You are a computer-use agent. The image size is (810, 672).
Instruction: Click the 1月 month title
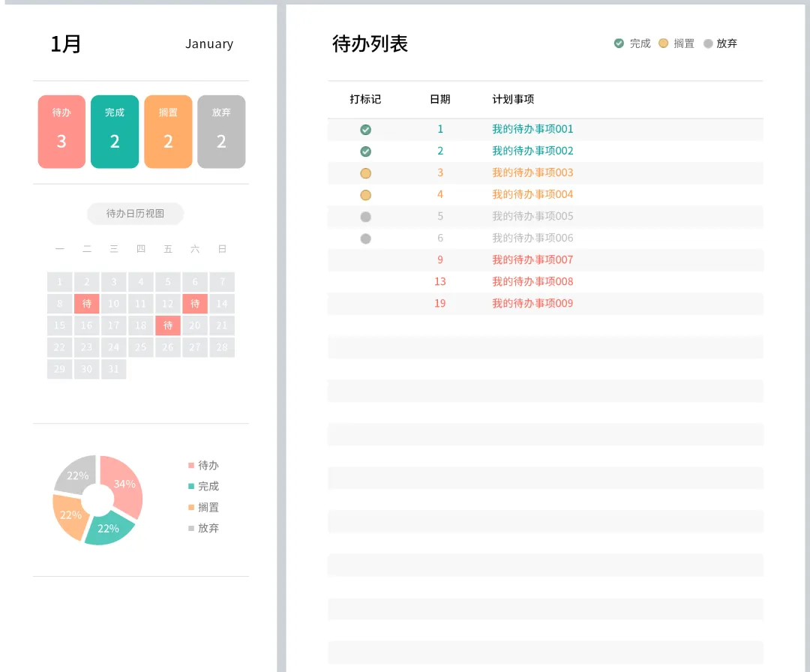point(65,44)
